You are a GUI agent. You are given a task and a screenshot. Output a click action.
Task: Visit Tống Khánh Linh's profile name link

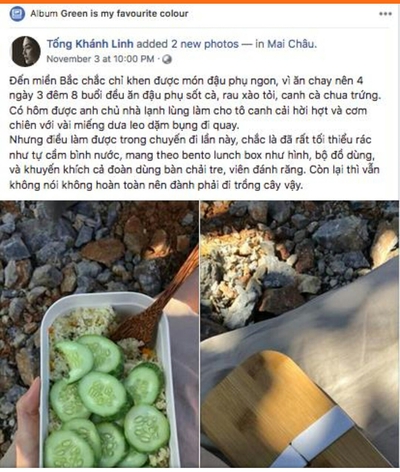(x=90, y=44)
